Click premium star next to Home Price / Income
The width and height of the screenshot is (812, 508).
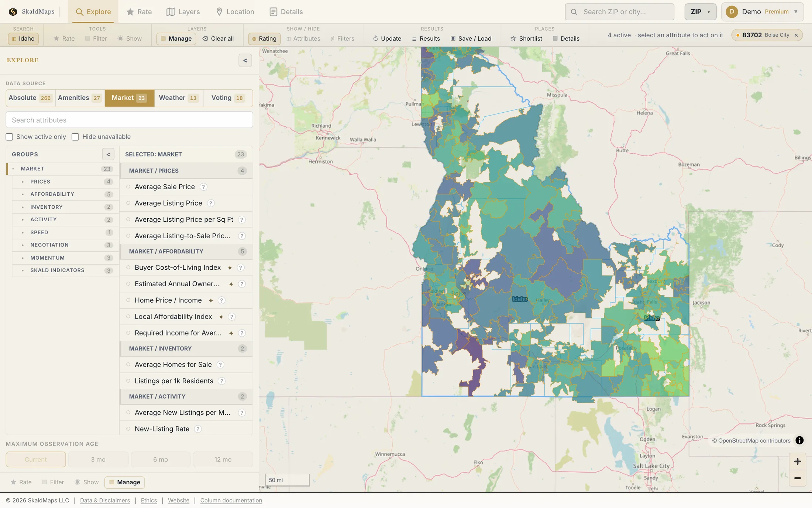tap(211, 301)
